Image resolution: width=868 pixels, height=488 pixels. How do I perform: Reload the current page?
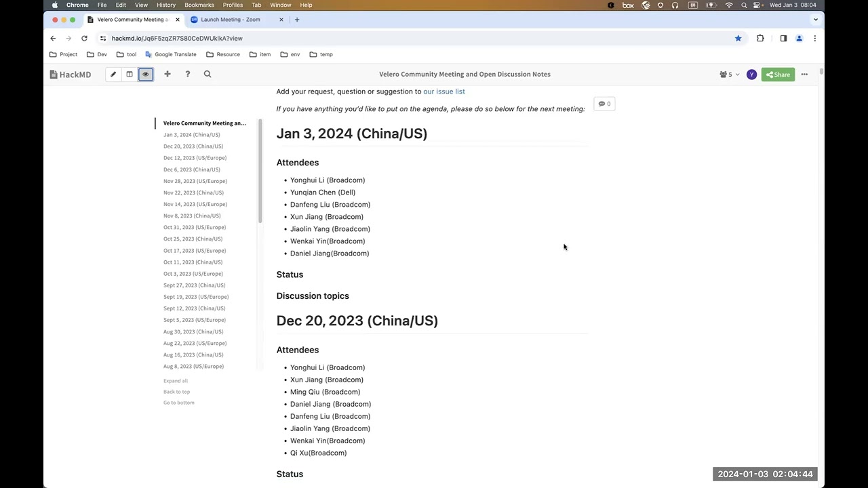[x=84, y=39]
